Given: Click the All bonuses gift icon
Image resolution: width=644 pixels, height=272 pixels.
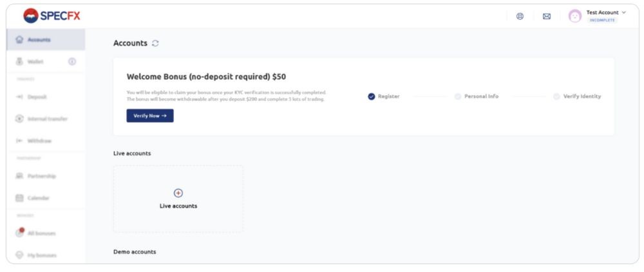Looking at the screenshot, I should point(20,233).
